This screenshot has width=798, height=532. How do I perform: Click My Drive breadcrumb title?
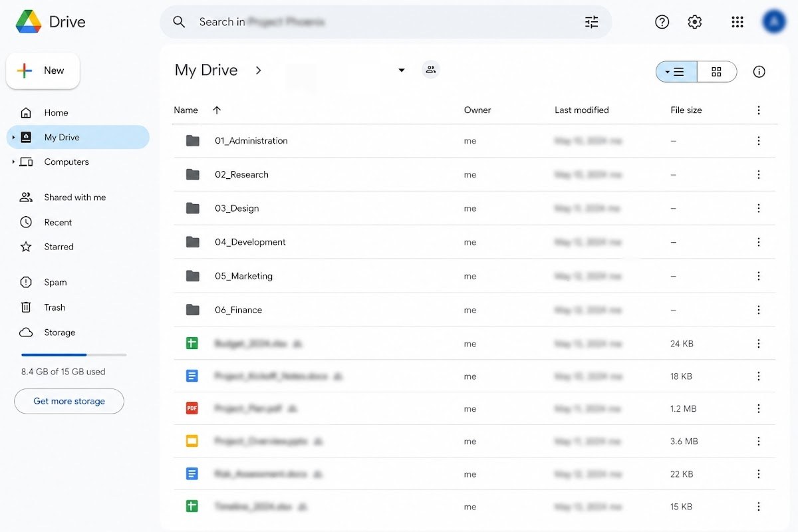tap(206, 70)
